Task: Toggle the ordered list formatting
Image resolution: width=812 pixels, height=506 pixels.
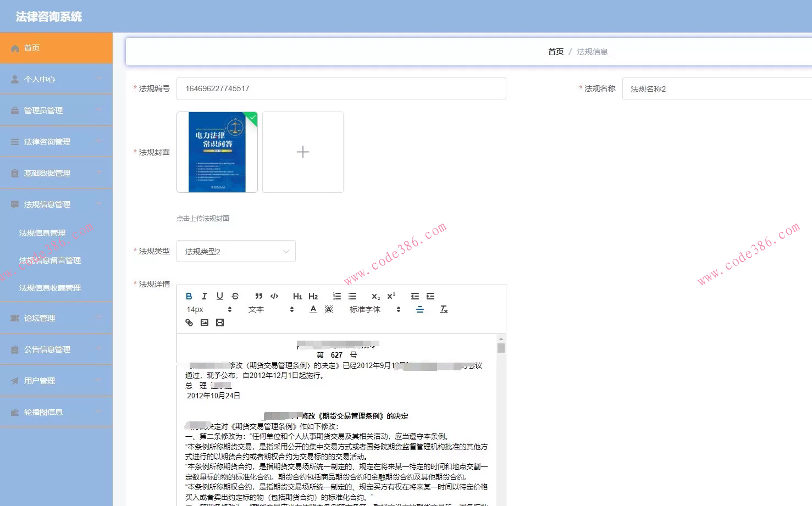Action: pyautogui.click(x=336, y=296)
